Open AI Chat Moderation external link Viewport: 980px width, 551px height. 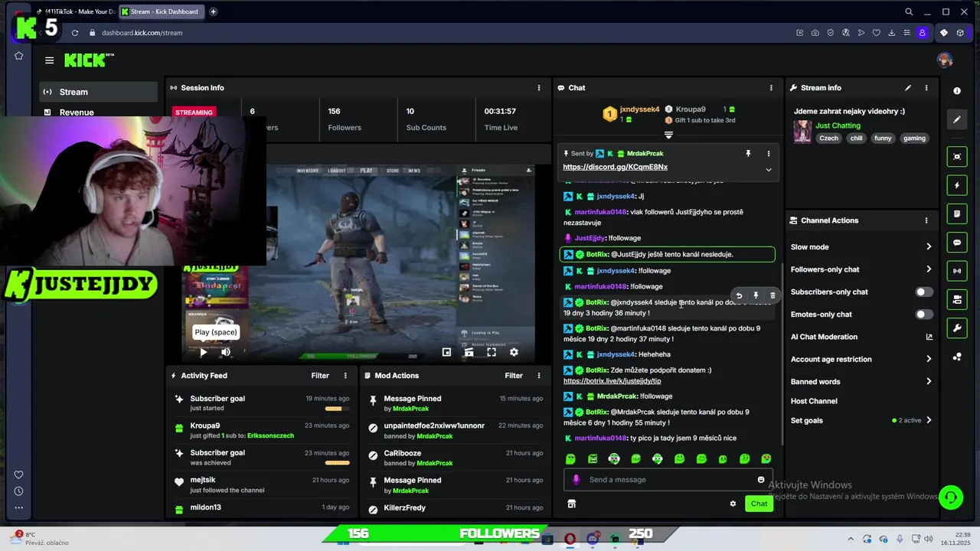coord(929,337)
